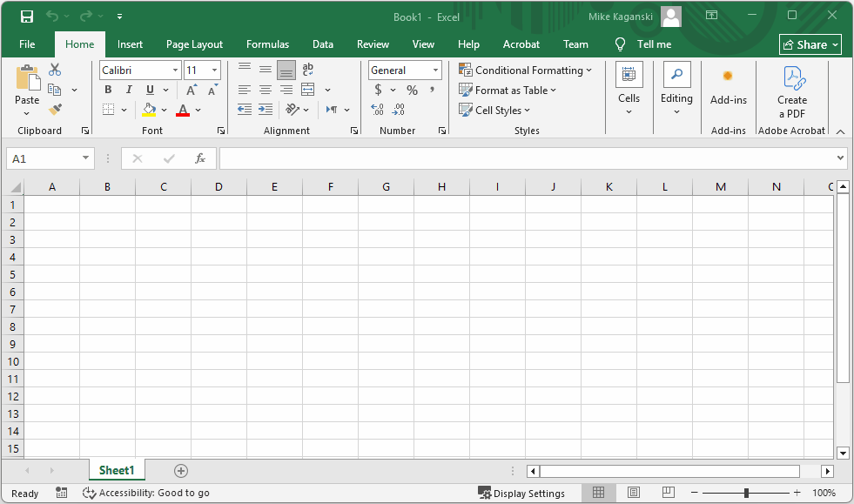The width and height of the screenshot is (854, 504).
Task: Click Decrease Decimal icon
Action: (398, 110)
